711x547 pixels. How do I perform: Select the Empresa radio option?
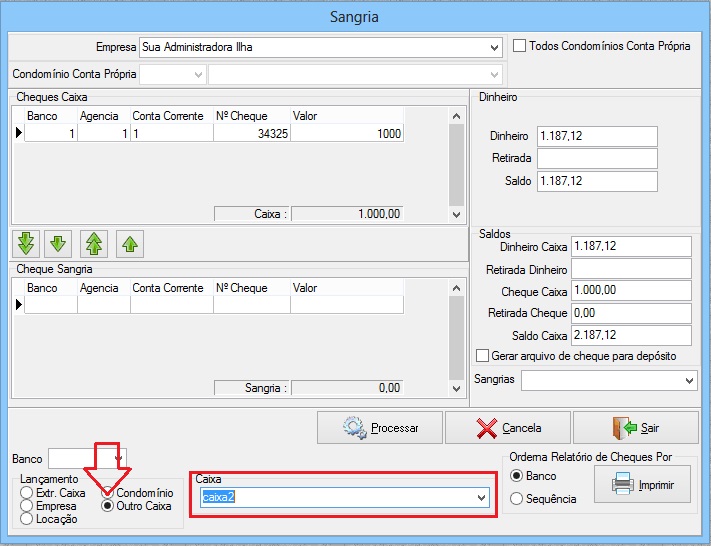[27, 506]
